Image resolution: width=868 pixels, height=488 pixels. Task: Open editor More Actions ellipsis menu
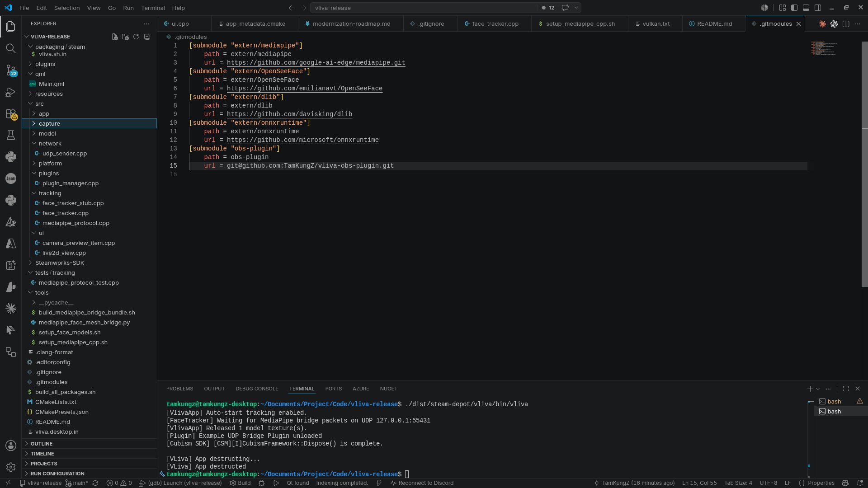(858, 24)
